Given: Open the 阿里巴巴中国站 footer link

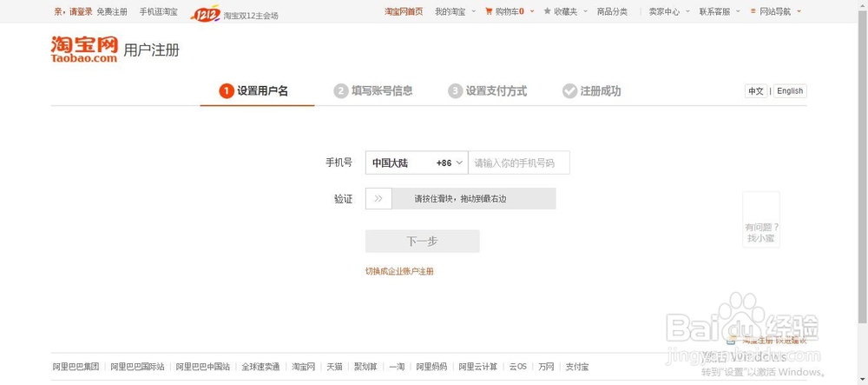Looking at the screenshot, I should pyautogui.click(x=202, y=367).
